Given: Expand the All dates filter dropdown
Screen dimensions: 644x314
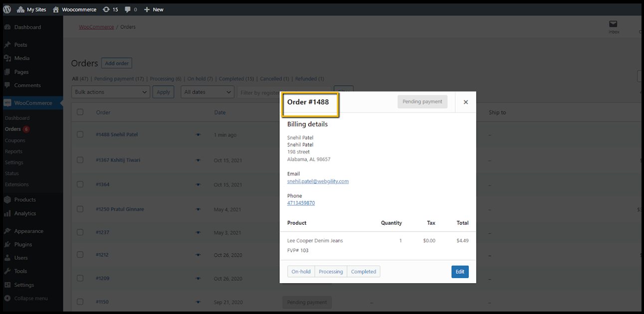Looking at the screenshot, I should pos(207,92).
